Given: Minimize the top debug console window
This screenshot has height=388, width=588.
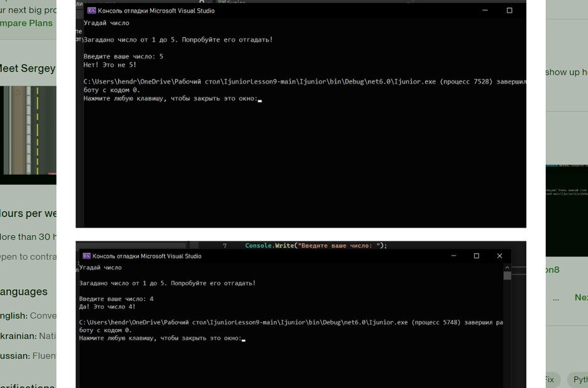Looking at the screenshot, I should coord(485,11).
